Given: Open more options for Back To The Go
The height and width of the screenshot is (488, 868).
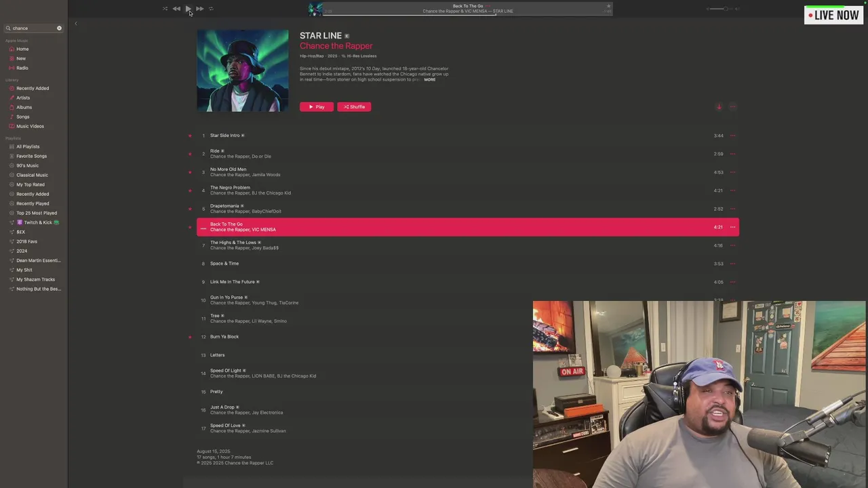Looking at the screenshot, I should pyautogui.click(x=732, y=227).
